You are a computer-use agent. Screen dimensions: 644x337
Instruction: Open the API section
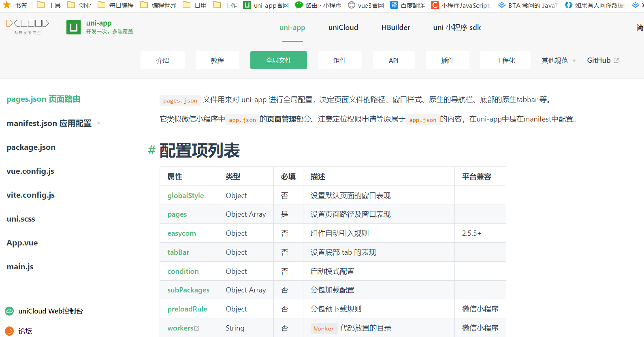[394, 60]
